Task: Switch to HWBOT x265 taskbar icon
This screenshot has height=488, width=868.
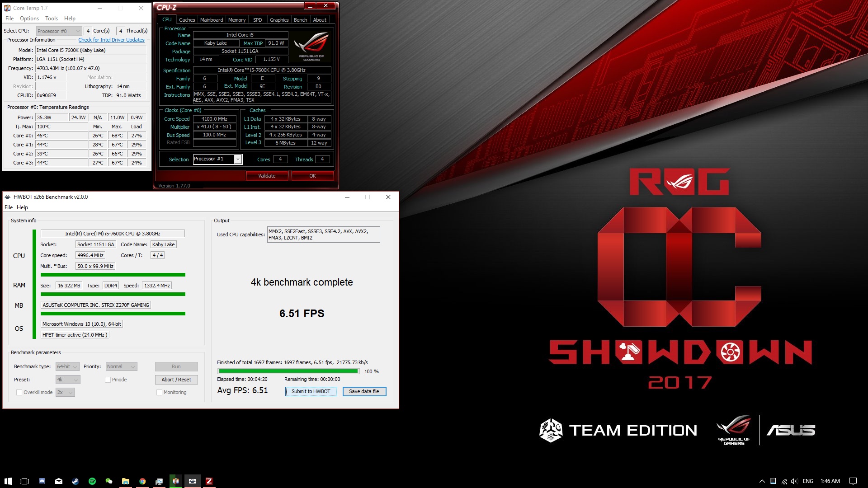Action: click(x=192, y=481)
